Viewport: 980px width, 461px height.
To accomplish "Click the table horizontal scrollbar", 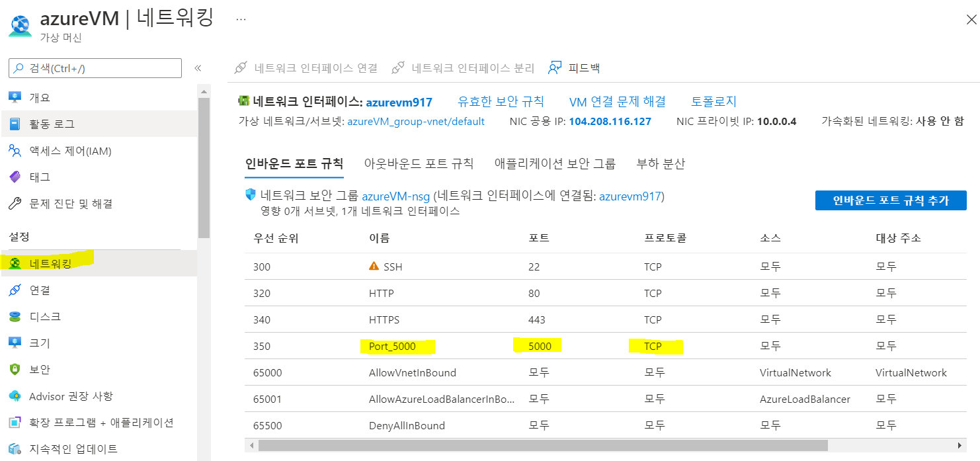I will (542, 445).
